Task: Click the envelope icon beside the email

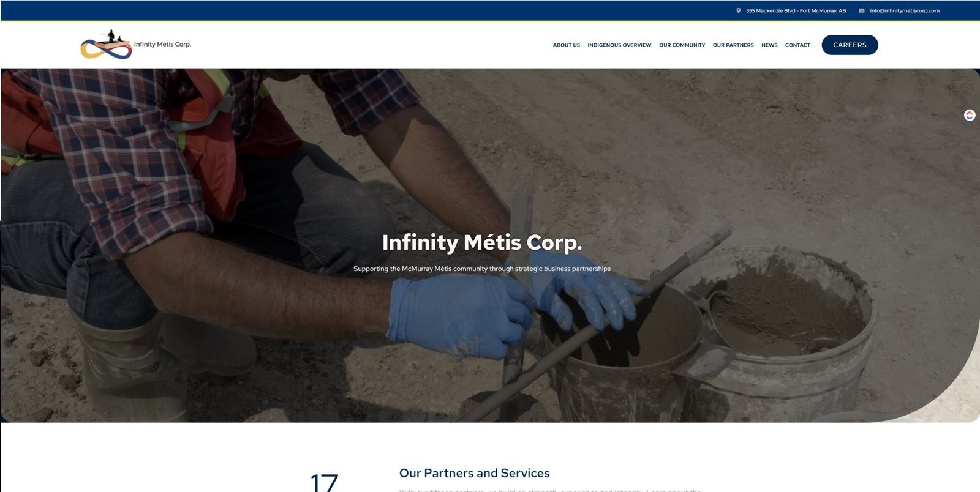Action: point(862,10)
